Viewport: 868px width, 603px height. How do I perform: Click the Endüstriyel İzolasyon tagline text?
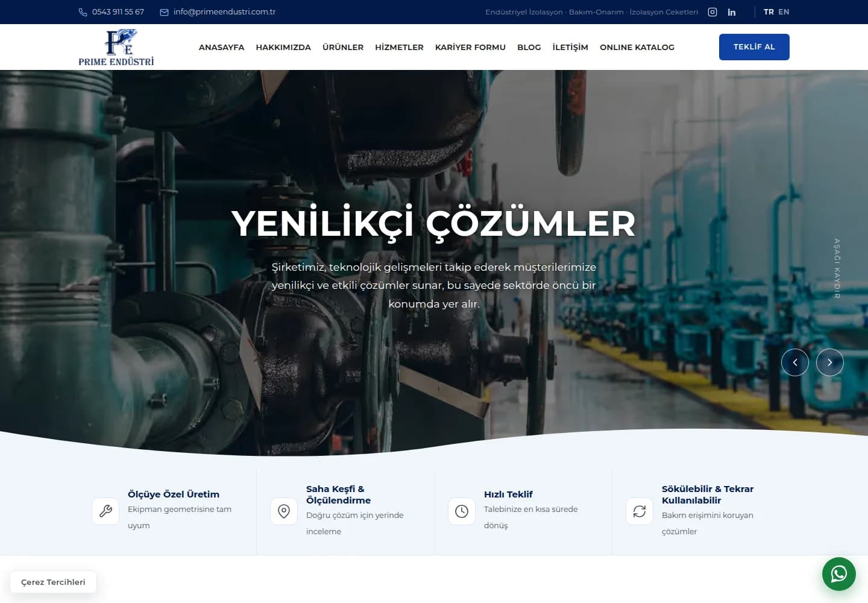click(592, 12)
